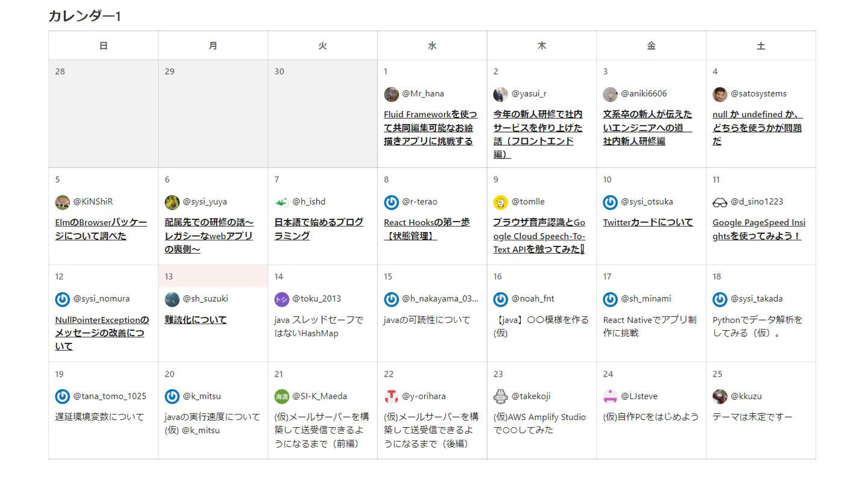Open the 難読化について article

pos(196,320)
